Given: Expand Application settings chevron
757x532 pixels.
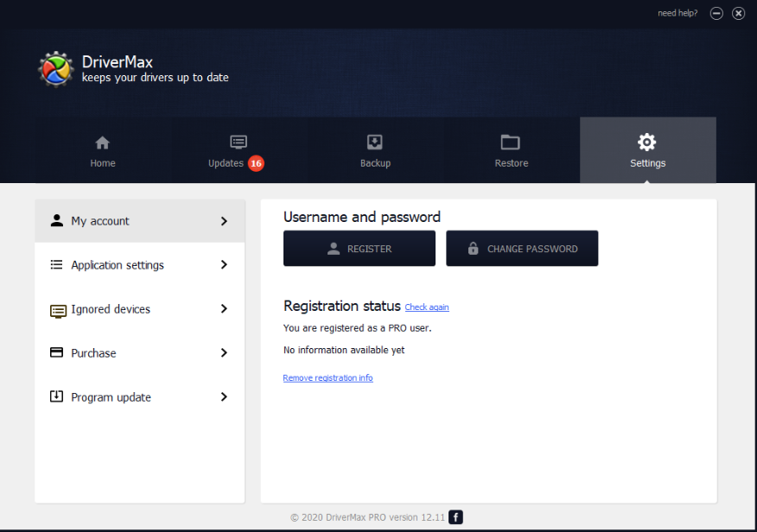Looking at the screenshot, I should (x=224, y=264).
